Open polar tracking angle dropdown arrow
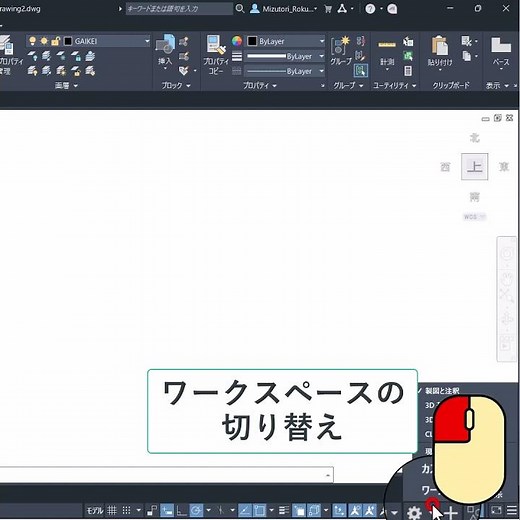The image size is (520, 520). tap(208, 510)
